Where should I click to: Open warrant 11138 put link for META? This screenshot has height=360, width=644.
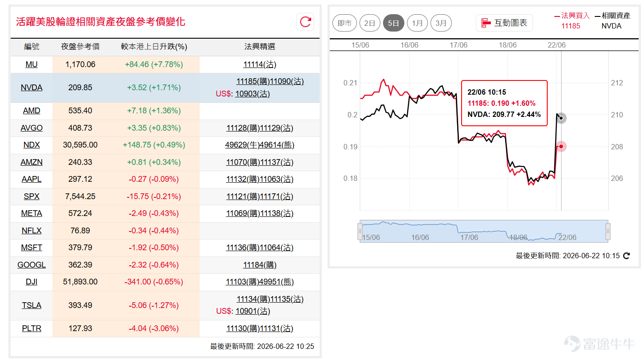click(x=277, y=213)
